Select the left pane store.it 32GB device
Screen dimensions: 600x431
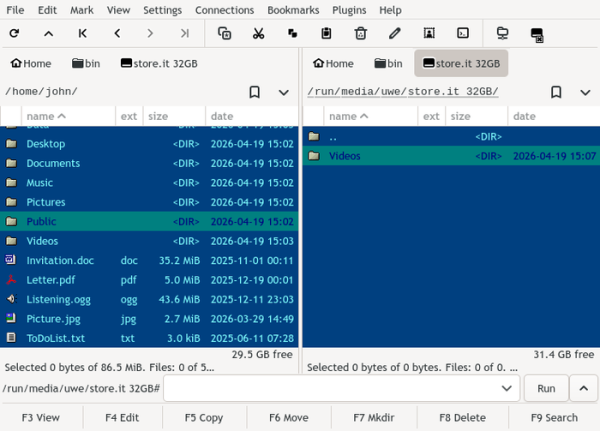(x=159, y=63)
